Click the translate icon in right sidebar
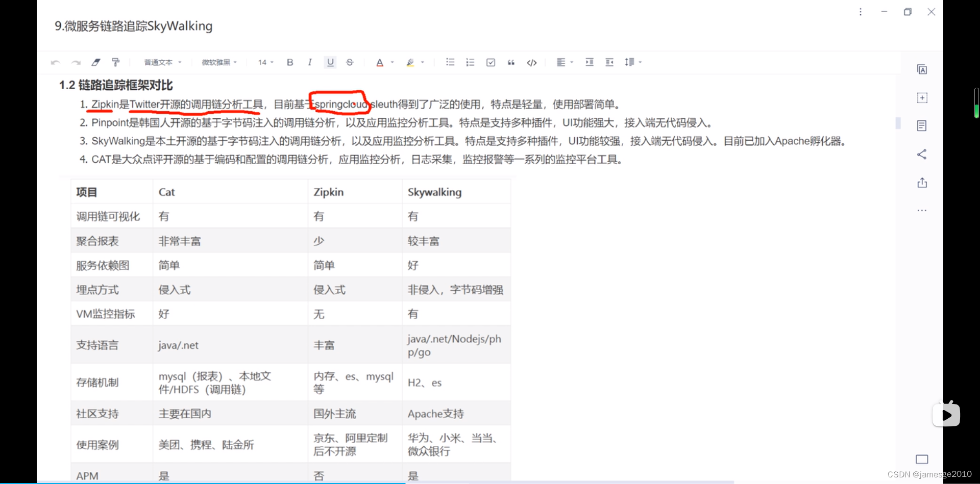The image size is (980, 484). 922,69
